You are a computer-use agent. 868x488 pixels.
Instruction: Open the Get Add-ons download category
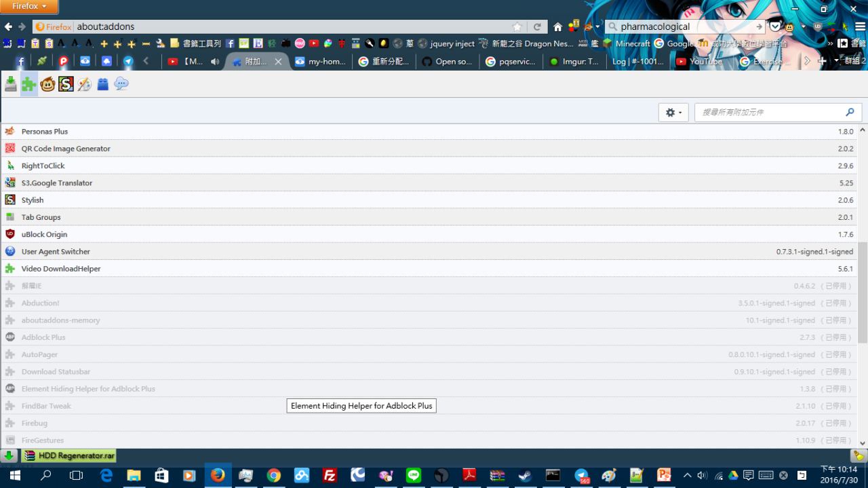click(x=10, y=84)
